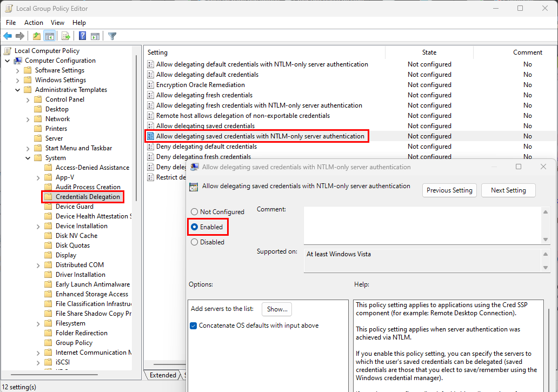Click the Previous Setting button

point(449,190)
